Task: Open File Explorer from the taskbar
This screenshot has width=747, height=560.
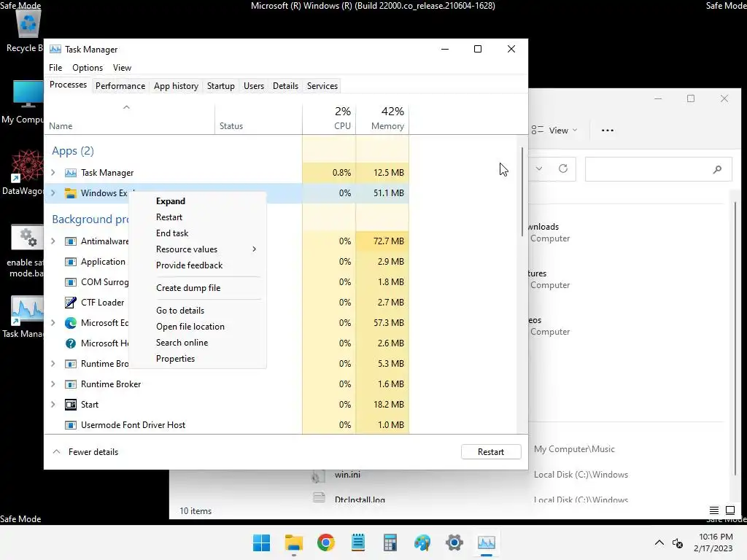Action: click(x=294, y=542)
